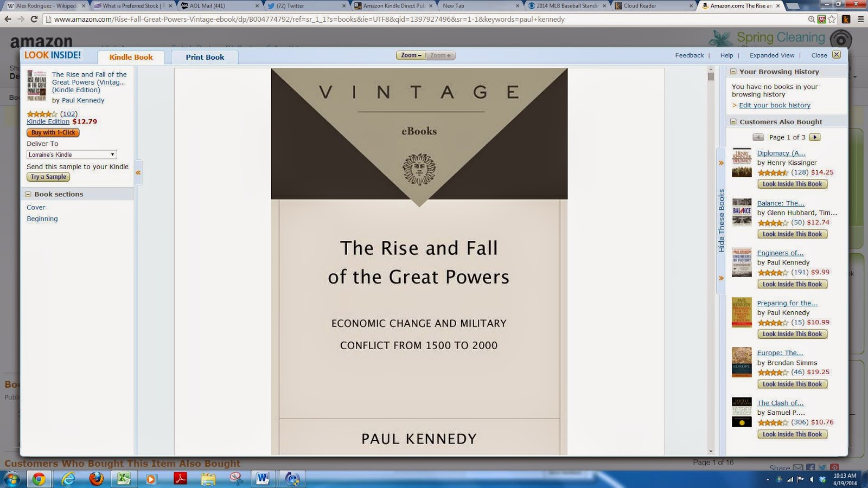This screenshot has width=868, height=488.
Task: Open the Deliver To Kindle dropdown
Action: pyautogui.click(x=72, y=155)
